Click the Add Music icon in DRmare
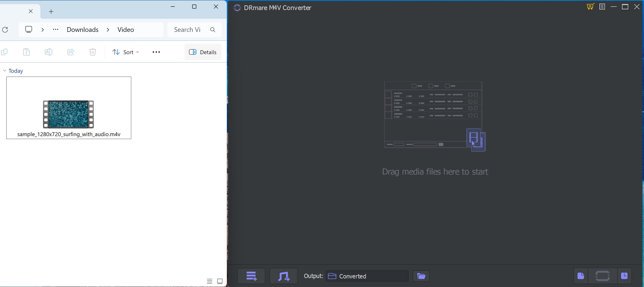This screenshot has width=644, height=287. pyautogui.click(x=284, y=276)
